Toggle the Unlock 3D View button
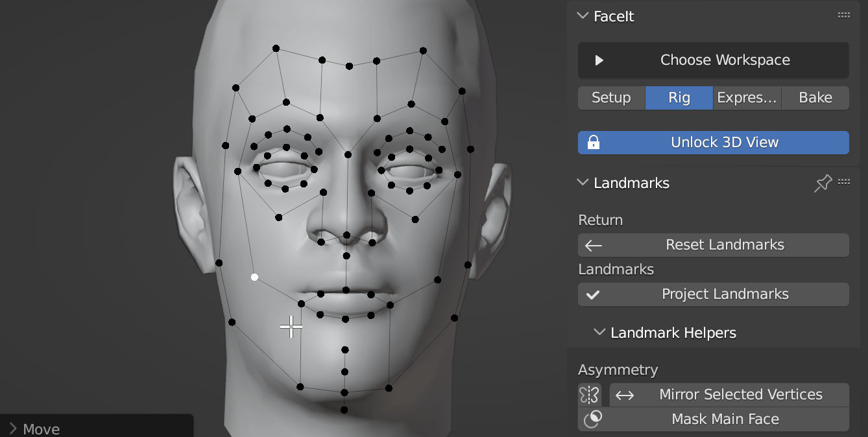Viewport: 868px width, 437px height. [713, 143]
